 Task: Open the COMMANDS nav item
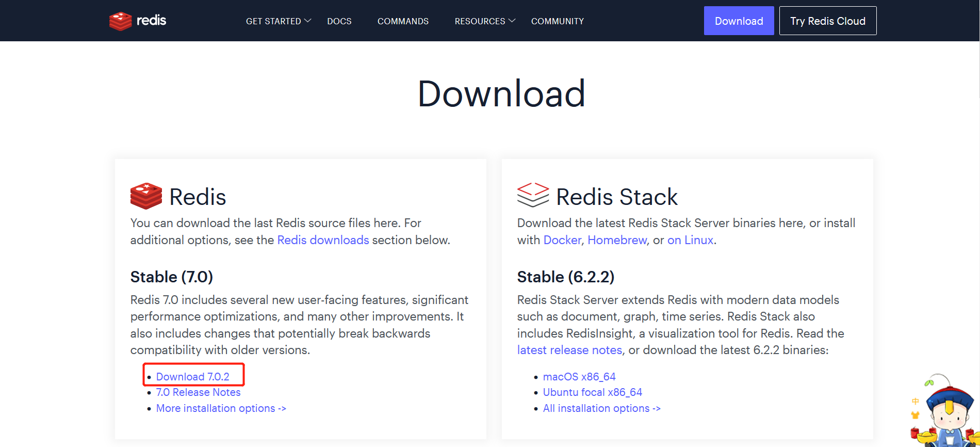(403, 21)
